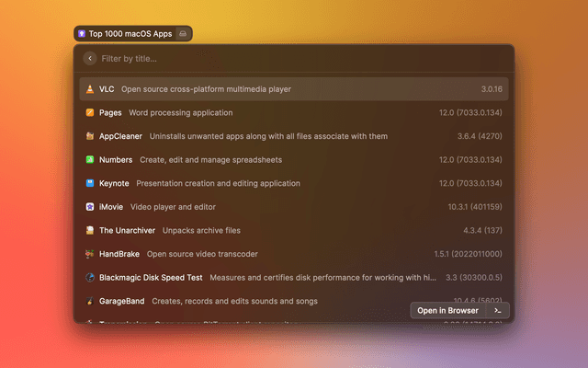Image resolution: width=588 pixels, height=368 pixels.
Task: Click the iMovie star icon
Action: [x=90, y=207]
